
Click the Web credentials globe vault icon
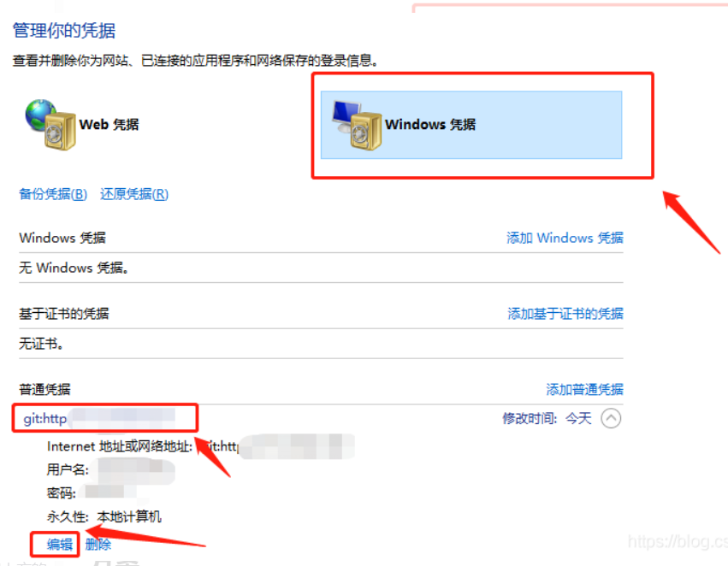pyautogui.click(x=50, y=124)
